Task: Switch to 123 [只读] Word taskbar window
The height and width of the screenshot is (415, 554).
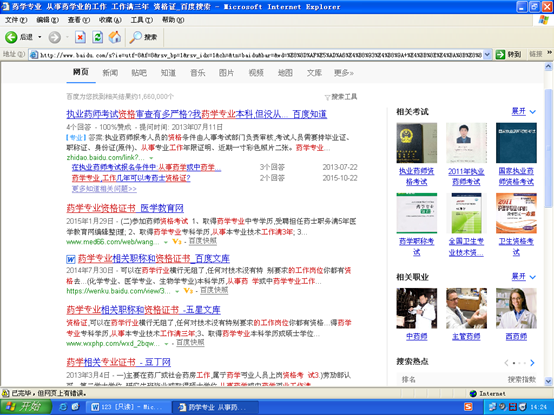Action: (x=129, y=407)
